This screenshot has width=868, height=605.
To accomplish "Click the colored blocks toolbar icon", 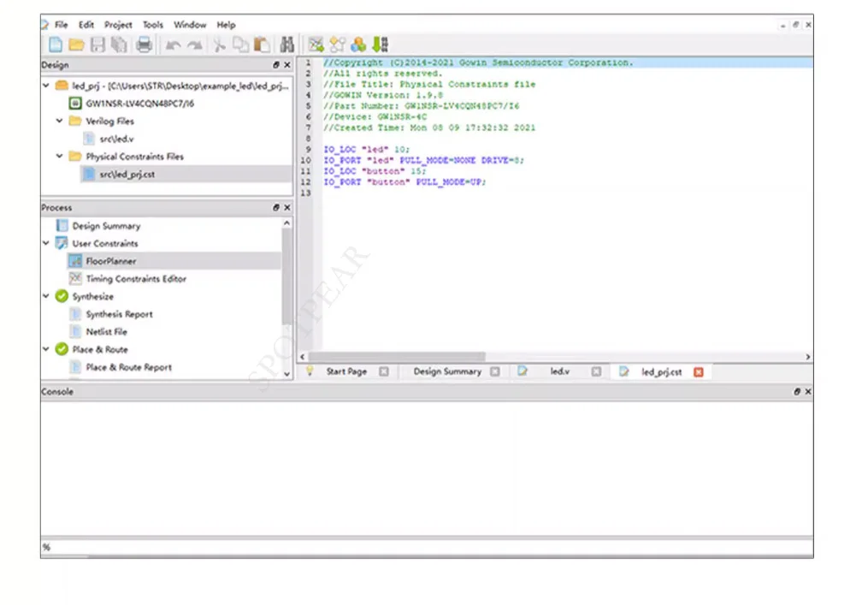I will tap(358, 44).
